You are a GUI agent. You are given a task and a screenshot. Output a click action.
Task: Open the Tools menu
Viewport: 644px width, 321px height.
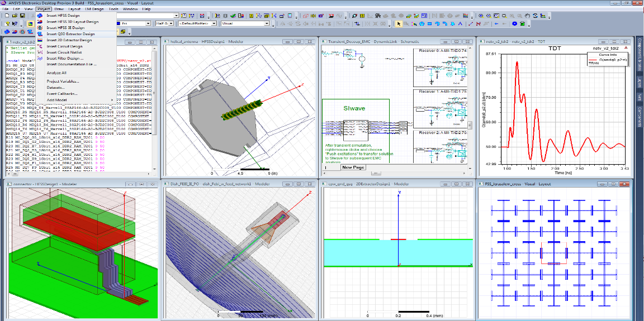[113, 9]
